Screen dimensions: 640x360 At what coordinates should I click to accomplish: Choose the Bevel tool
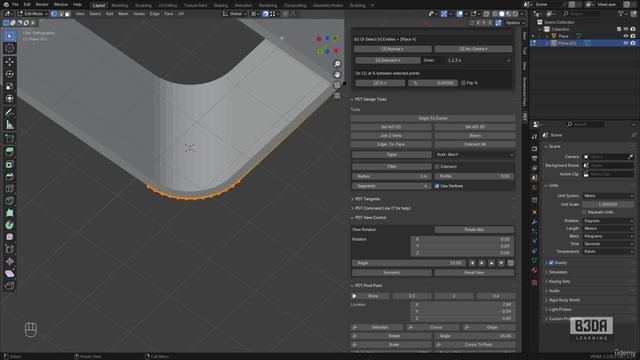pos(10,176)
